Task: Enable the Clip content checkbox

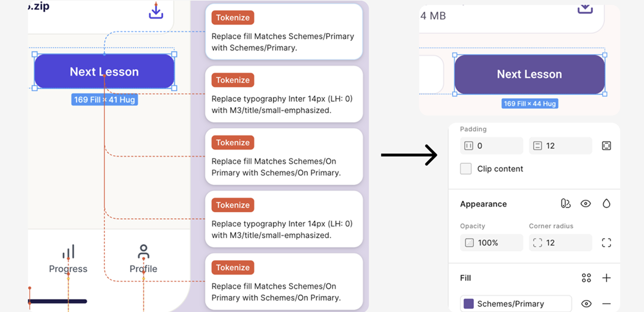Action: pos(466,169)
